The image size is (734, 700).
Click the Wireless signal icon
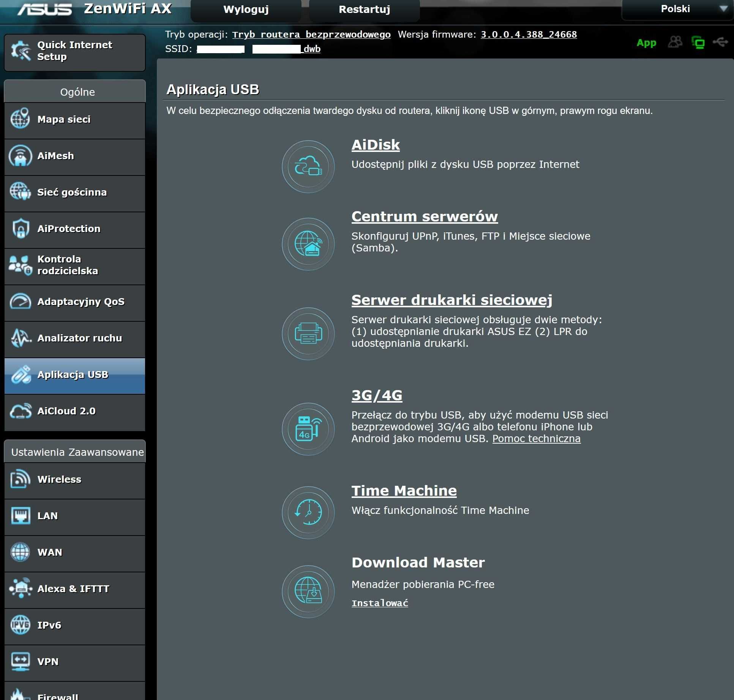click(20, 479)
